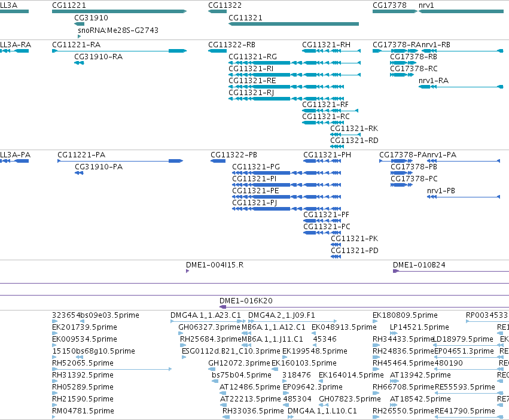Open protein CG11321-PH
Image resolution: width=509 pixels, height=420 pixels.
pos(327,154)
